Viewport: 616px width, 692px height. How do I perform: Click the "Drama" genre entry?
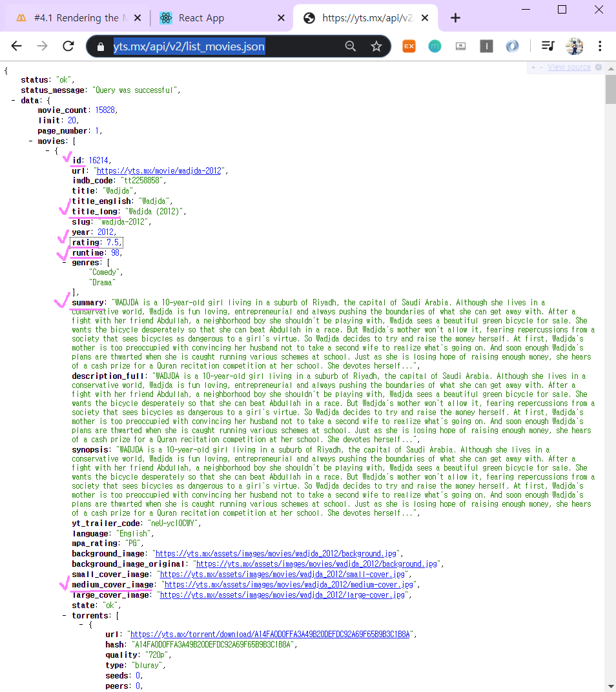(x=103, y=283)
